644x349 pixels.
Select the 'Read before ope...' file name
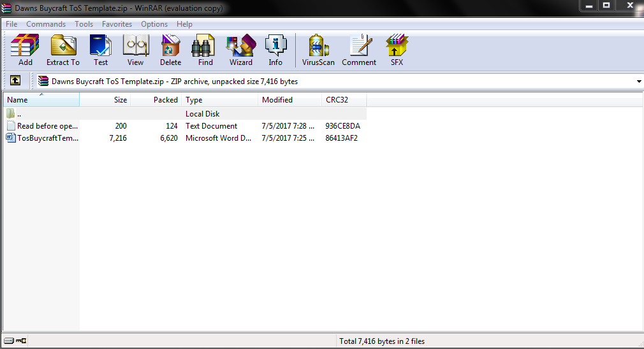(48, 126)
